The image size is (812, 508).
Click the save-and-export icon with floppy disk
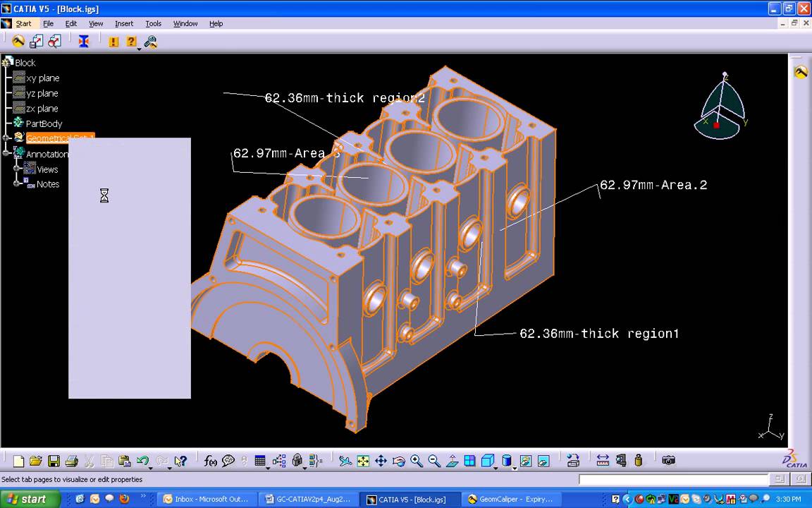pyautogui.click(x=36, y=42)
